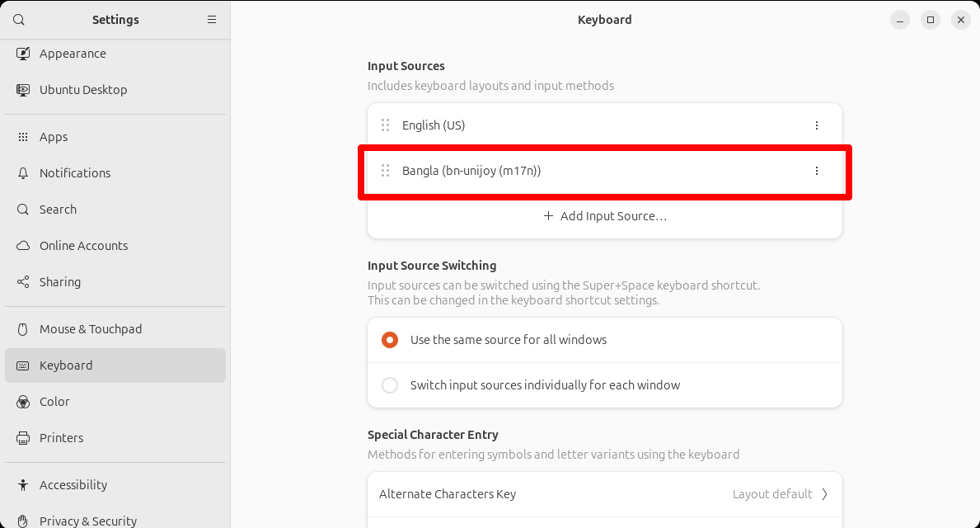Select the Online Accounts cloud icon

23,245
